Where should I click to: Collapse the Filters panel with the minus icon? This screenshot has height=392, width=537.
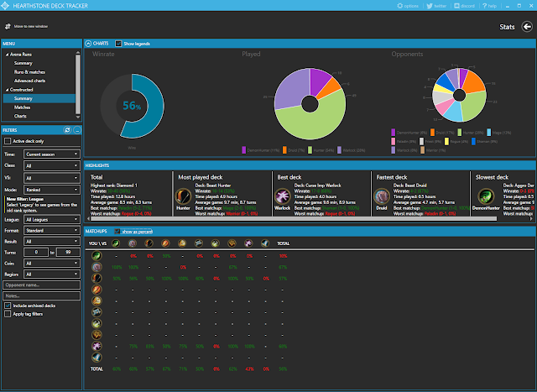pos(77,130)
